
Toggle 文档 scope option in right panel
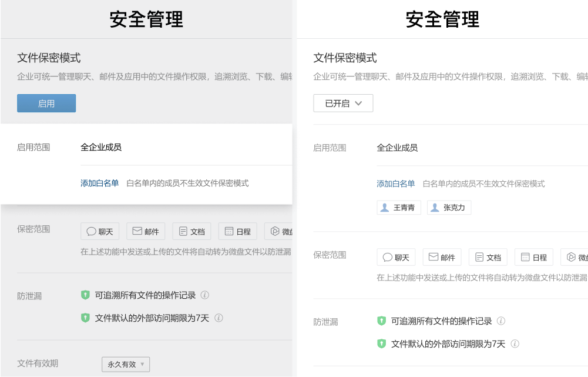[488, 258]
